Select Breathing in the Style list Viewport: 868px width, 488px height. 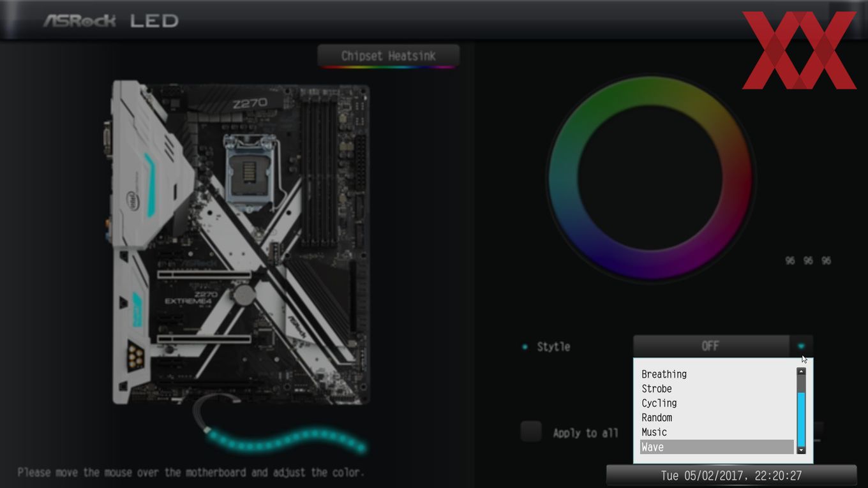(717, 374)
